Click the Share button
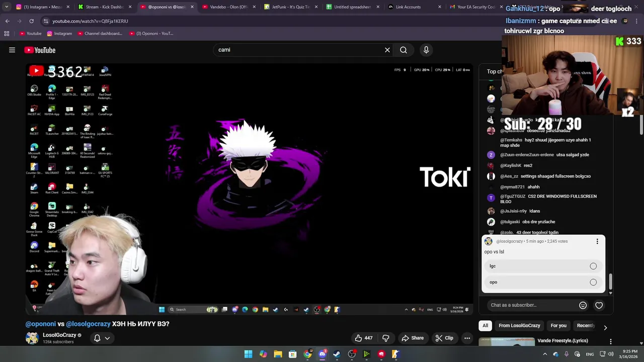The width and height of the screenshot is (644, 362). point(413,338)
